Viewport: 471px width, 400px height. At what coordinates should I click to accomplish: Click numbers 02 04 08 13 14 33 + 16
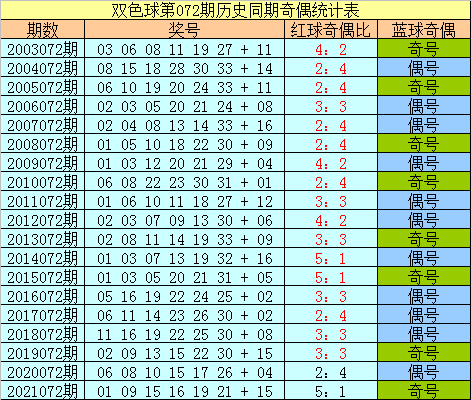point(184,126)
